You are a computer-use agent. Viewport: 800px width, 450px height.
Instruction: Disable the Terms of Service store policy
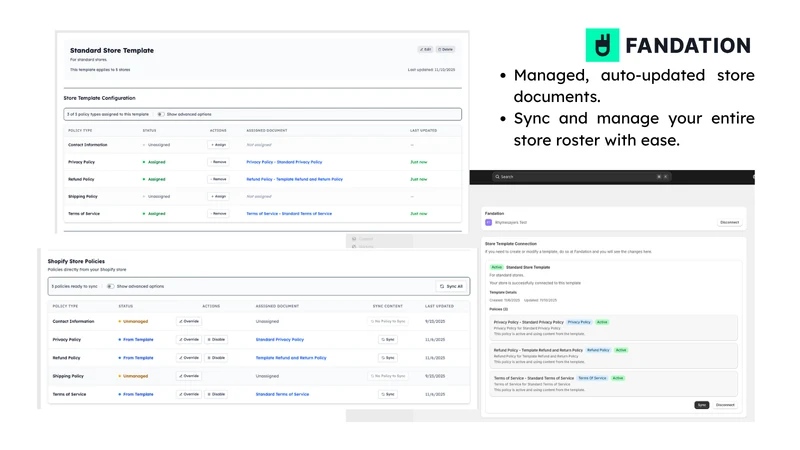(216, 394)
